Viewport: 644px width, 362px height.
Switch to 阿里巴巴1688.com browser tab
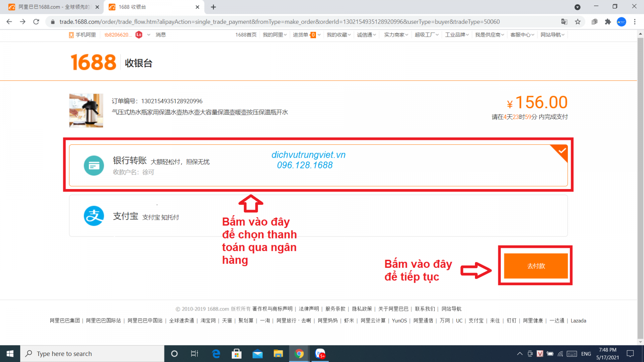click(x=52, y=7)
